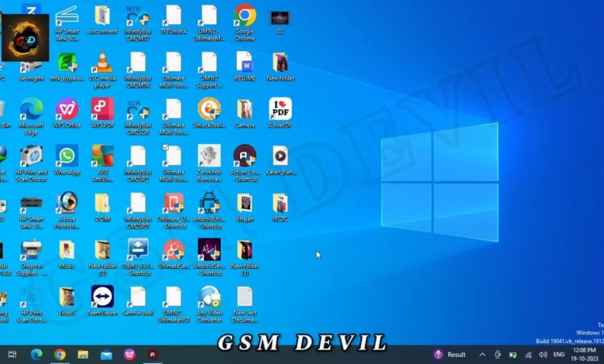The image size is (604, 364).
Task: Open File Explorer from the taskbar
Action: (x=83, y=355)
